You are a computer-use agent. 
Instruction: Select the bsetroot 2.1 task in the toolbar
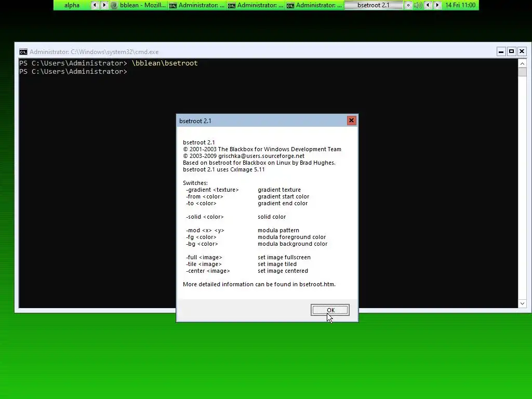click(x=373, y=5)
